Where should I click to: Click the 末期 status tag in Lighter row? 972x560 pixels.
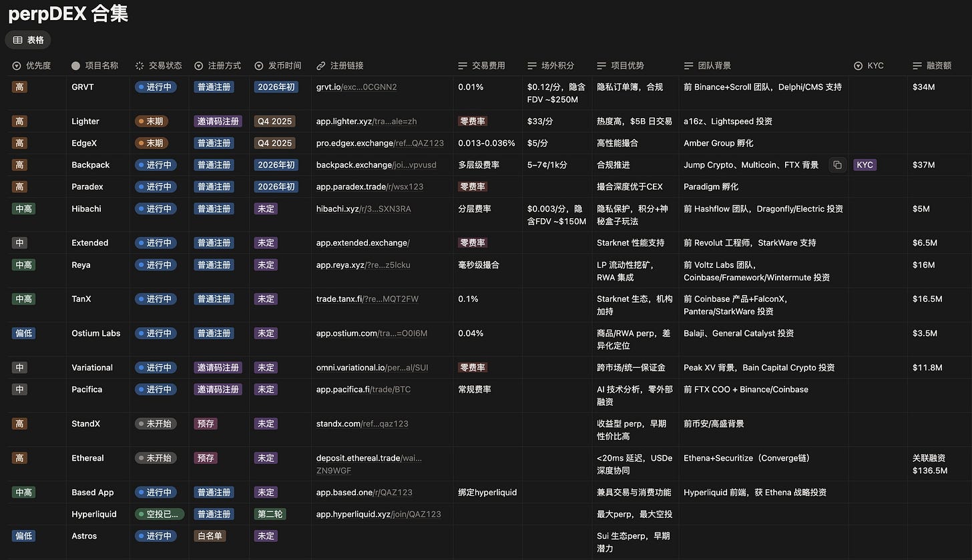pos(150,121)
